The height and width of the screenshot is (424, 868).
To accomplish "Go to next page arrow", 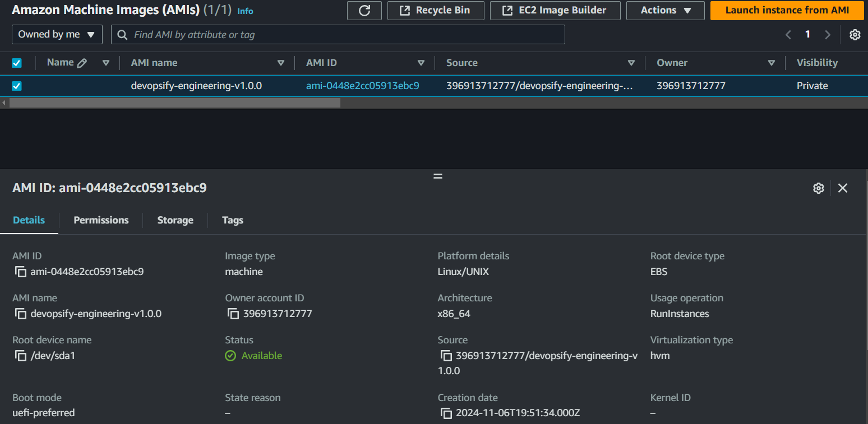I will coord(827,35).
